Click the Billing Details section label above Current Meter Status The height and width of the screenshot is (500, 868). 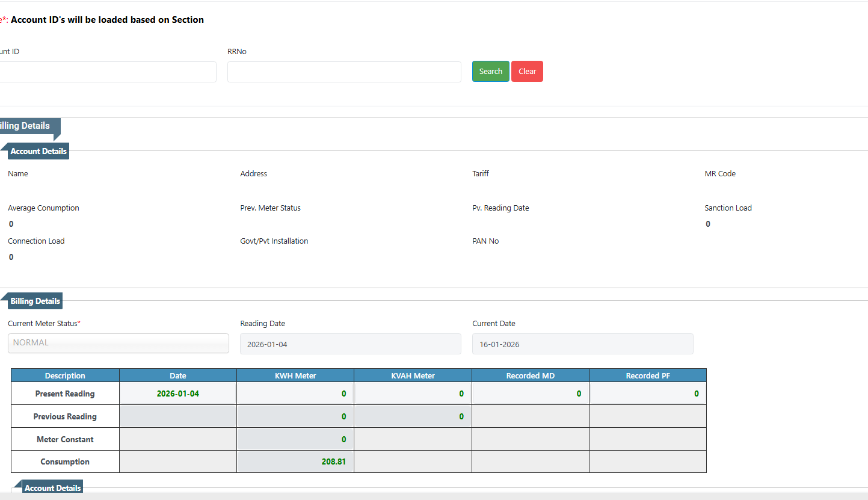[x=35, y=301]
